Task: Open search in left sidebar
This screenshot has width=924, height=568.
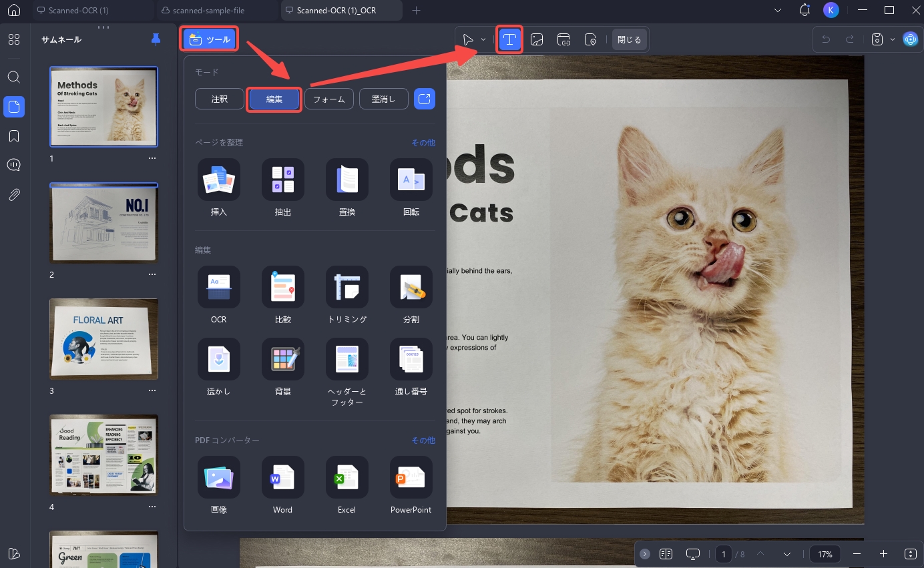Action: coord(14,77)
